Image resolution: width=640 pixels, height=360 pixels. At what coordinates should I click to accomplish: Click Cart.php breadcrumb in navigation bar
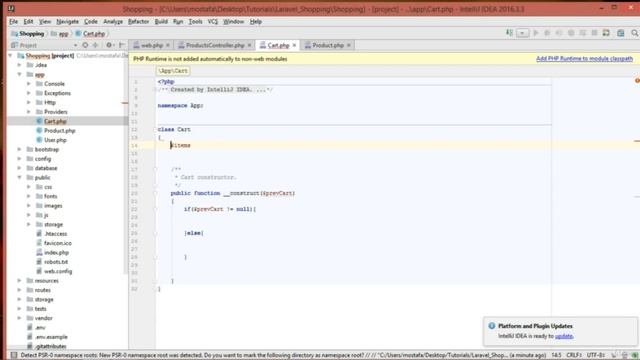click(90, 33)
